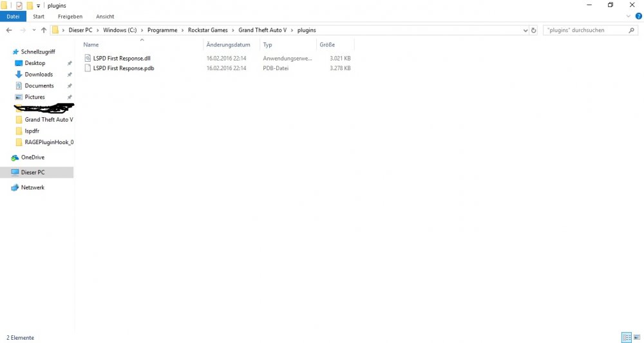Click Rockstar Games breadcrumb
This screenshot has height=343, width=644.
pos(207,30)
